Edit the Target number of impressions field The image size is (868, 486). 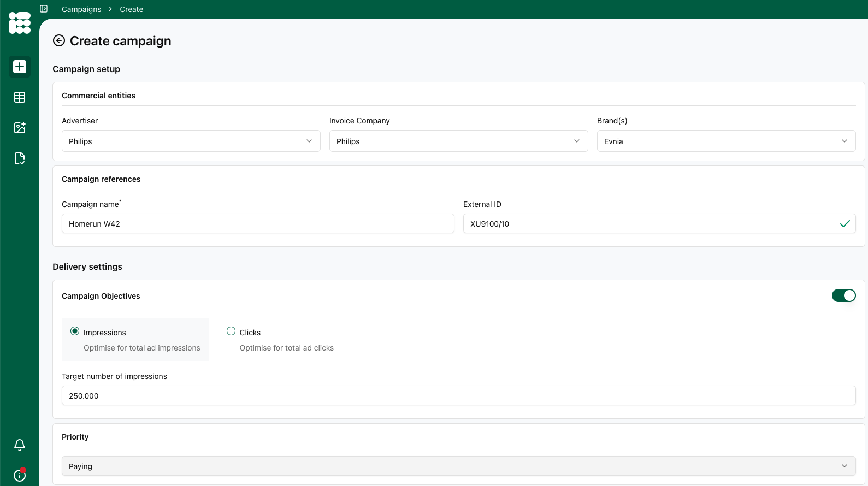tap(459, 395)
